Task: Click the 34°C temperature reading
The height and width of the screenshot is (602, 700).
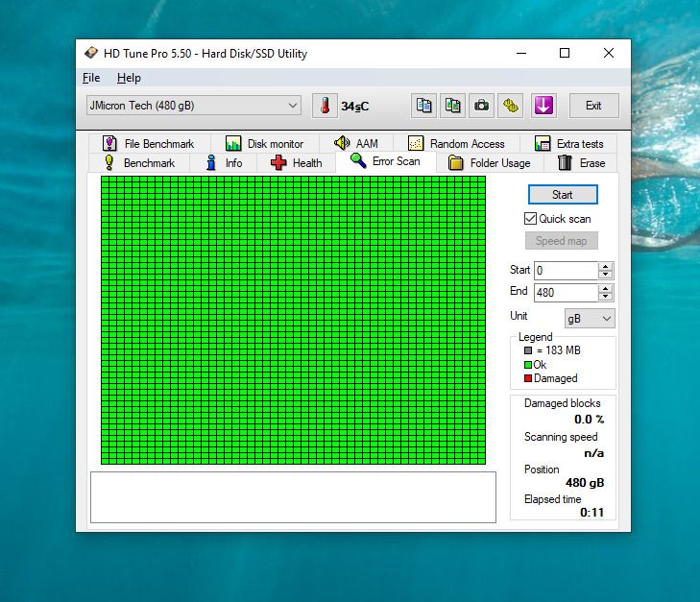Action: click(355, 107)
